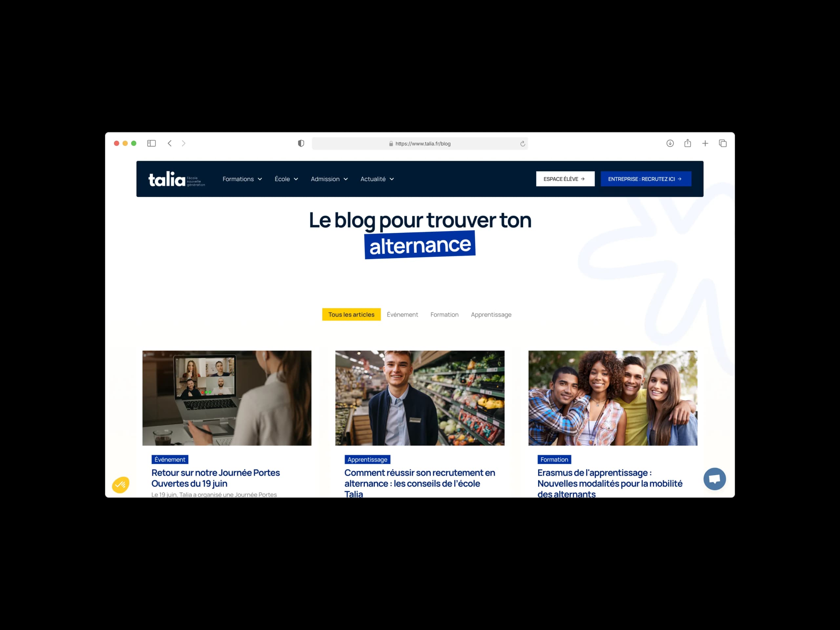Expand the École dropdown menu
Image resolution: width=840 pixels, height=630 pixels.
(286, 179)
